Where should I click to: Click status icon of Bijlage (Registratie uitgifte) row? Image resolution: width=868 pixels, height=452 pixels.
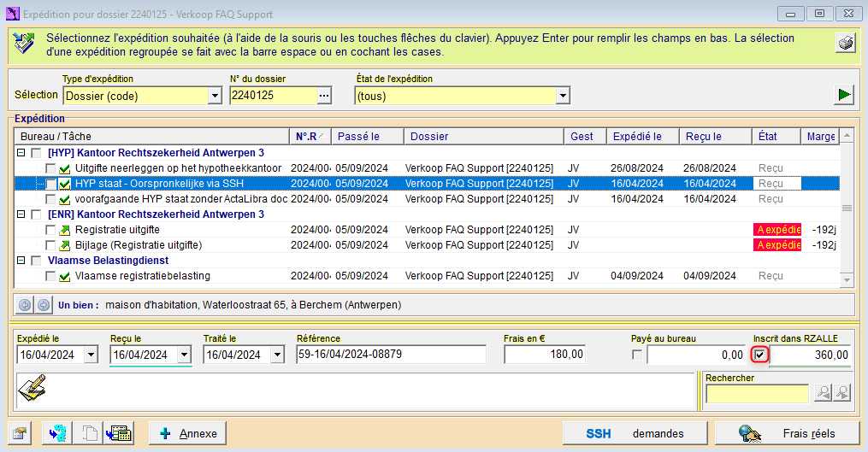click(65, 245)
